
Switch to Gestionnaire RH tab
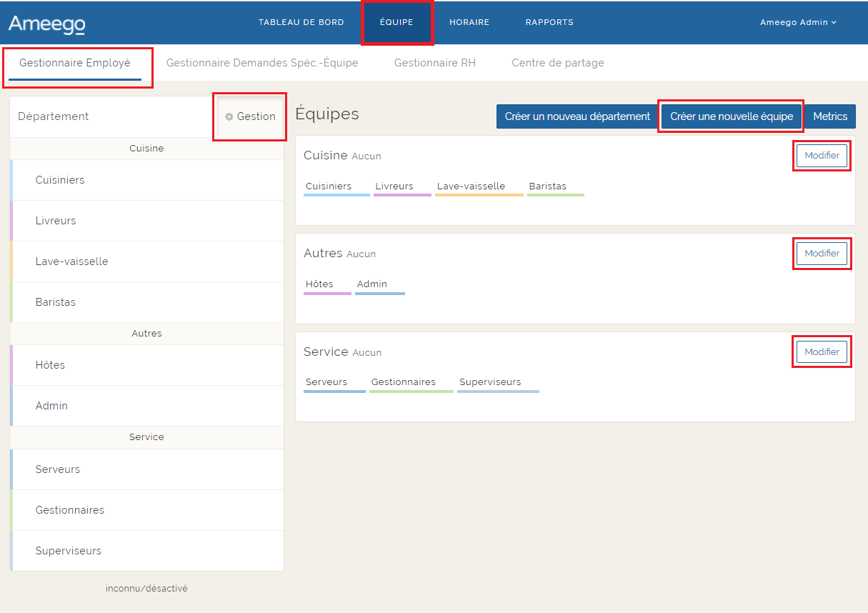[434, 63]
